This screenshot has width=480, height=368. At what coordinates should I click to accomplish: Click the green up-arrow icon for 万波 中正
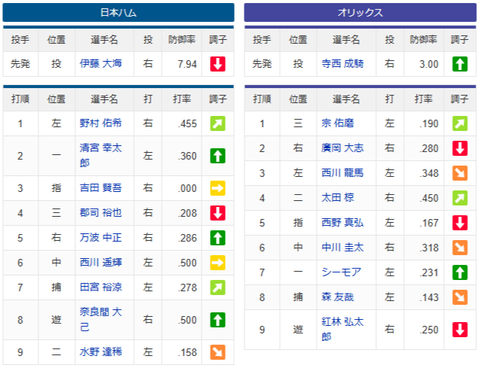pos(218,238)
